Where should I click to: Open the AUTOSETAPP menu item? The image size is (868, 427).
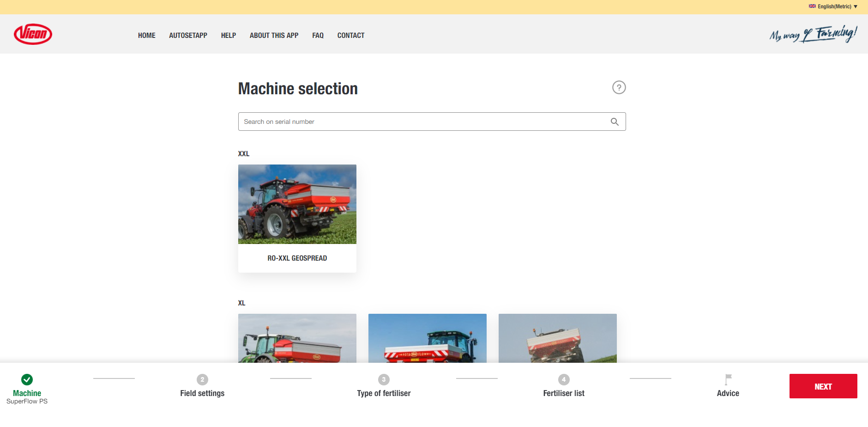point(188,36)
